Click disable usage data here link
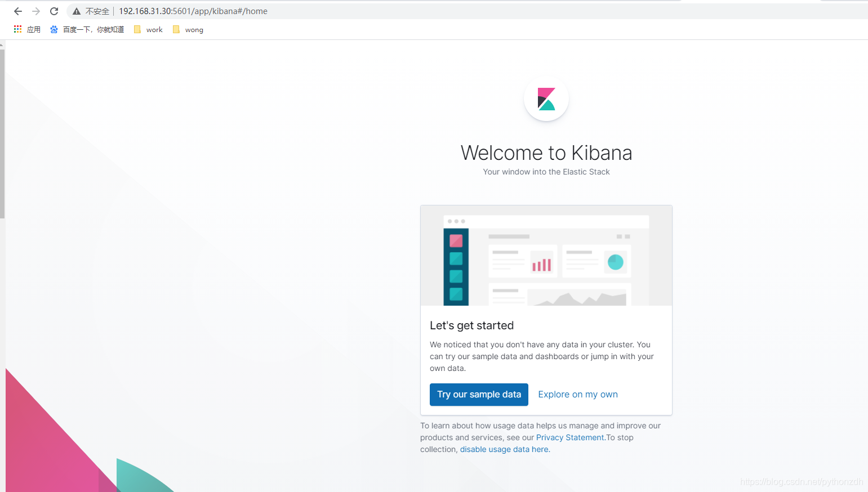 pyautogui.click(x=504, y=449)
